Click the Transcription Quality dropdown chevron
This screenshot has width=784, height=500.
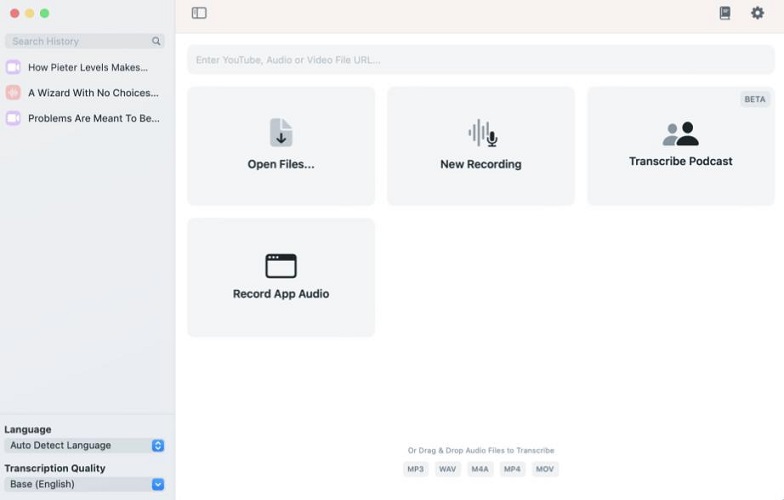click(x=158, y=484)
